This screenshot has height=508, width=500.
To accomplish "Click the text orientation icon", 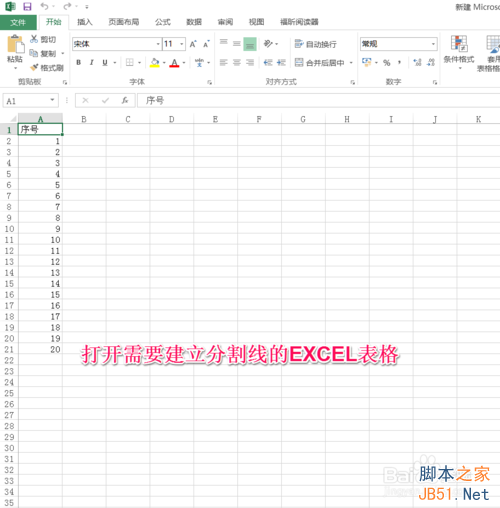I will (x=268, y=44).
